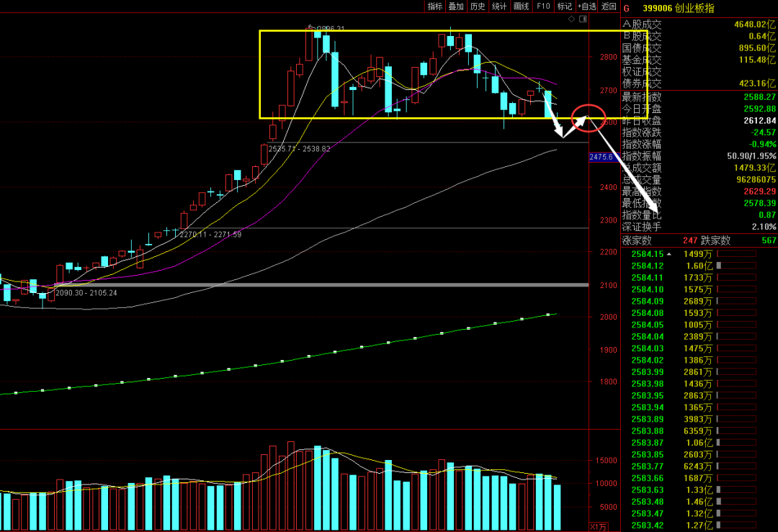Click the 2270.11 - 2271.59 gap label
The width and height of the screenshot is (778, 532).
pyautogui.click(x=210, y=235)
